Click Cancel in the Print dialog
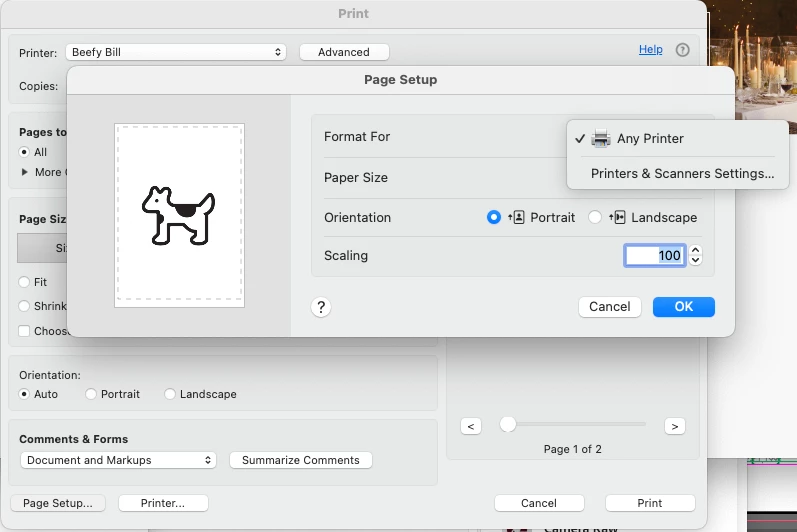Screen dimensions: 797x532 [x=539, y=503]
